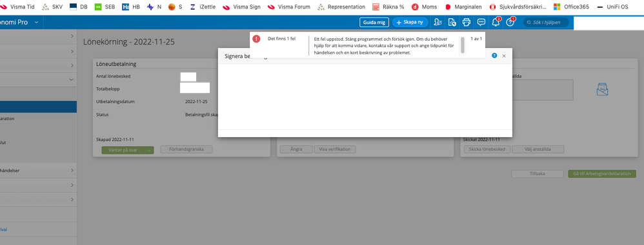Image resolution: width=644 pixels, height=245 pixels.
Task: Open the DB bookmark
Action: pos(79,6)
